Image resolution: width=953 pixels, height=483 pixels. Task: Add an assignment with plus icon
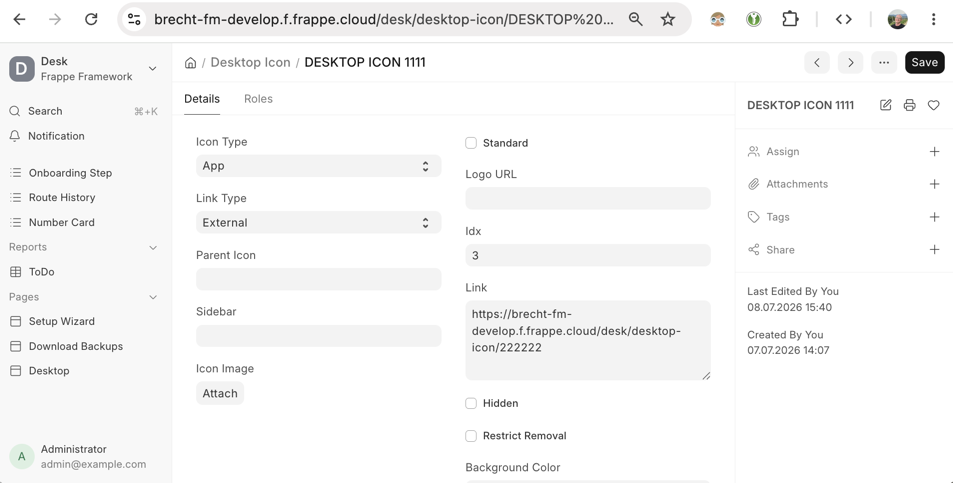[x=934, y=151]
